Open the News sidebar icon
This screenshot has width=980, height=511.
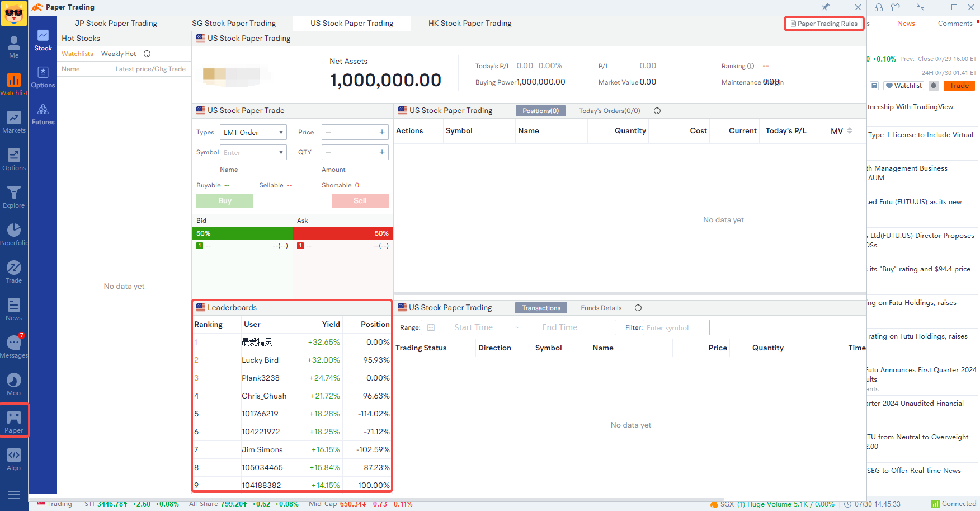tap(14, 310)
